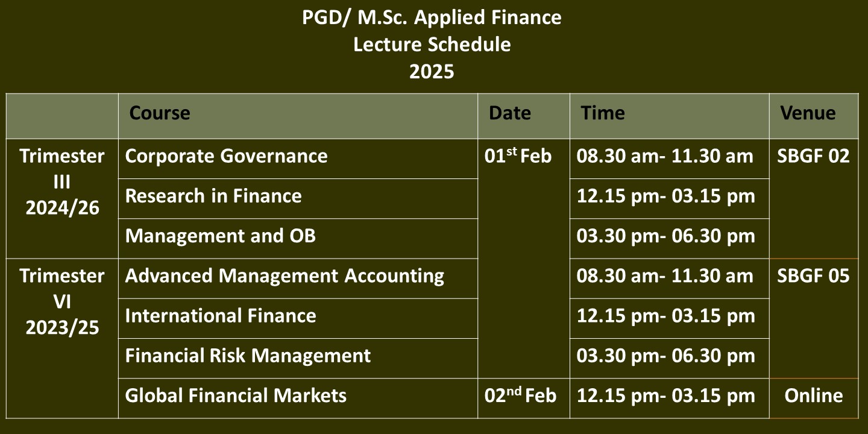868x434 pixels.
Task: Select Advanced Management Accounting cell
Action: 298,278
